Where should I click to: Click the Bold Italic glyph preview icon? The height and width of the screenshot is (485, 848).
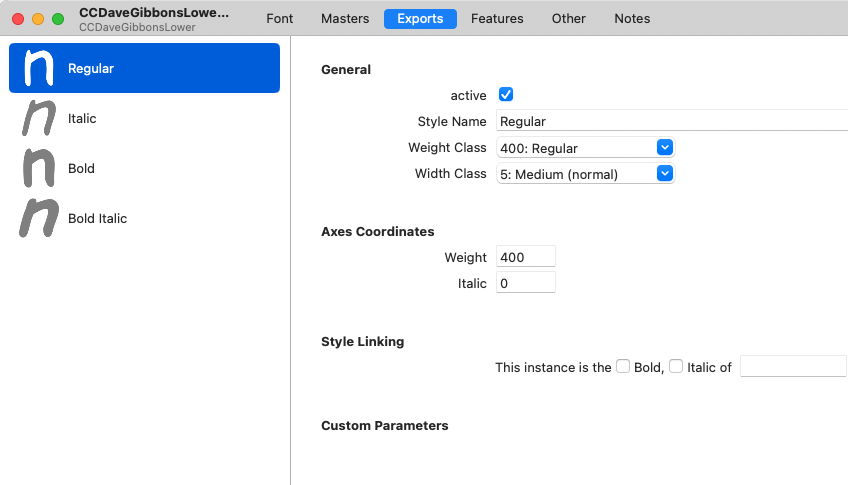(x=38, y=218)
